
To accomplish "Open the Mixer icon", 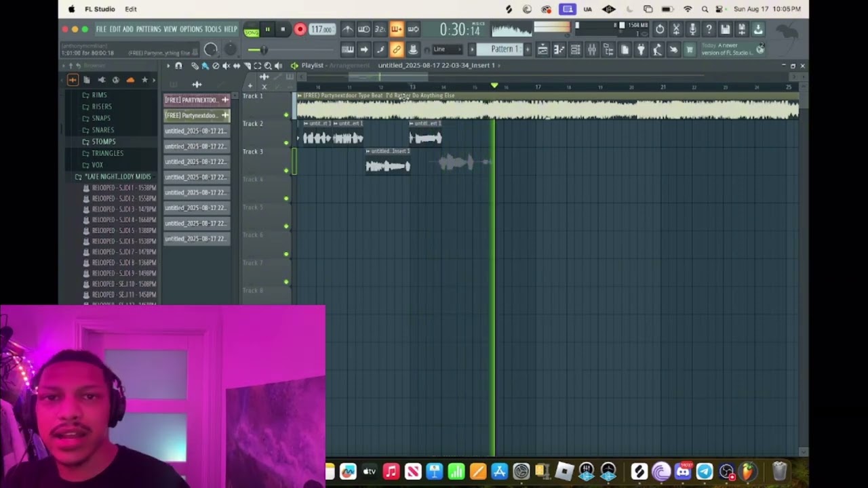I will coord(591,49).
